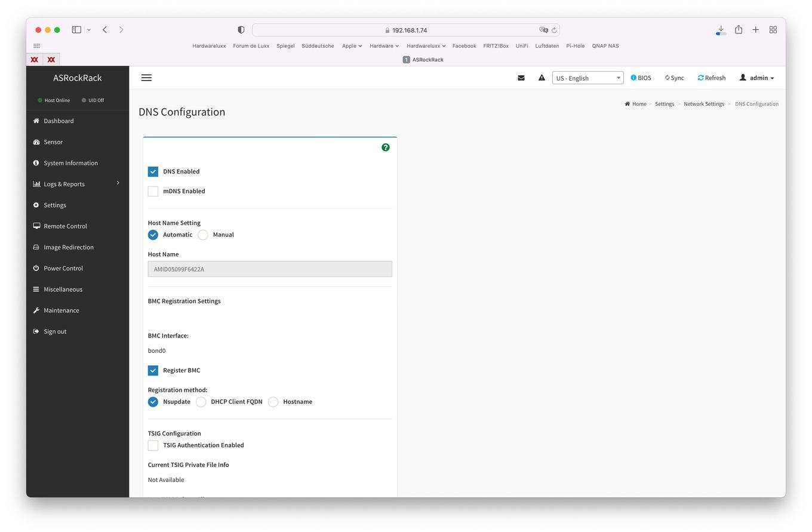The width and height of the screenshot is (812, 532).
Task: Click Network Settings breadcrumb link
Action: pos(703,104)
